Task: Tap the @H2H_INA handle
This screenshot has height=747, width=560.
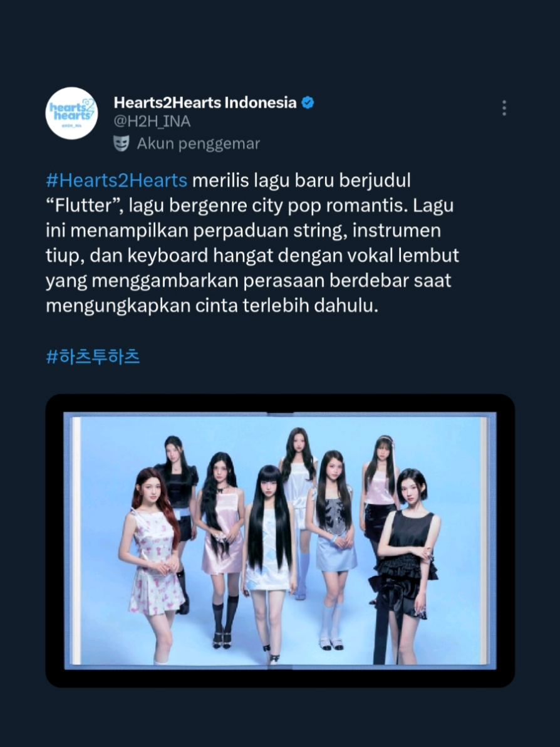Action: point(152,122)
